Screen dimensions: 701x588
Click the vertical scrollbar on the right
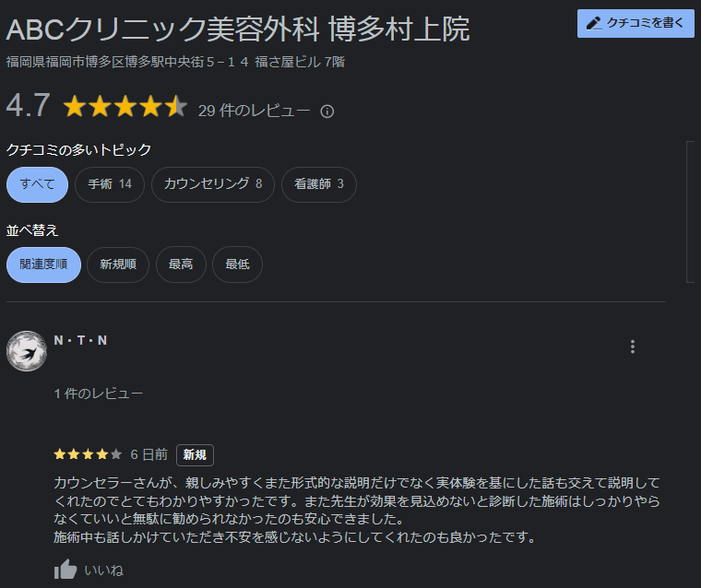(690, 230)
